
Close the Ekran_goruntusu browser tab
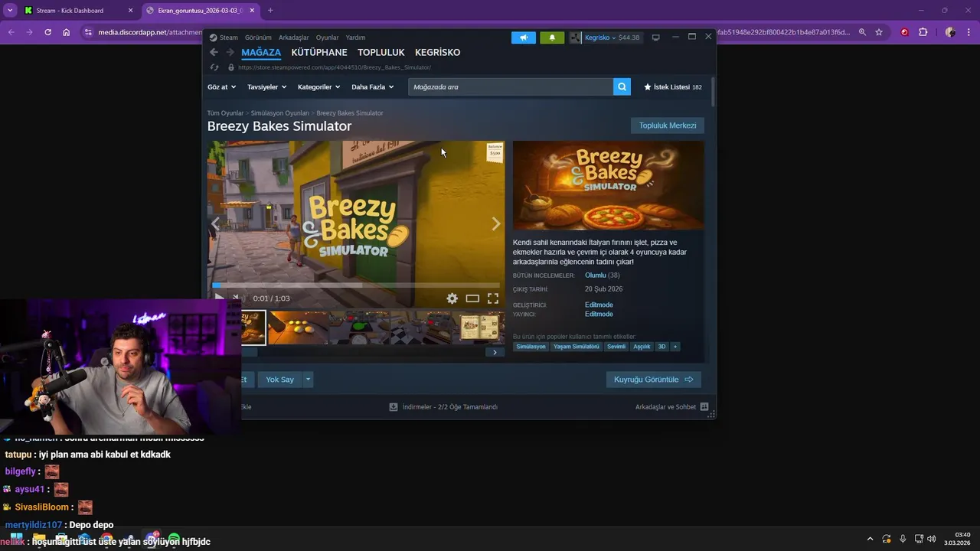(252, 11)
